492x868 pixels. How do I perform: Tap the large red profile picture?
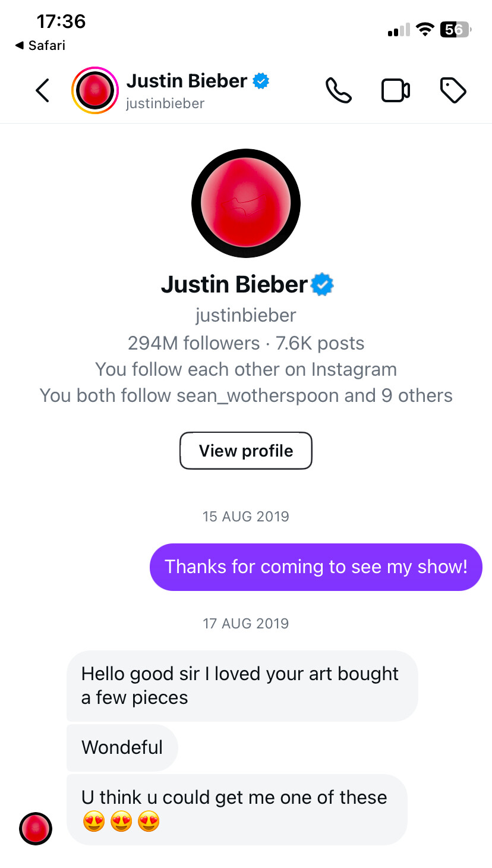246,203
